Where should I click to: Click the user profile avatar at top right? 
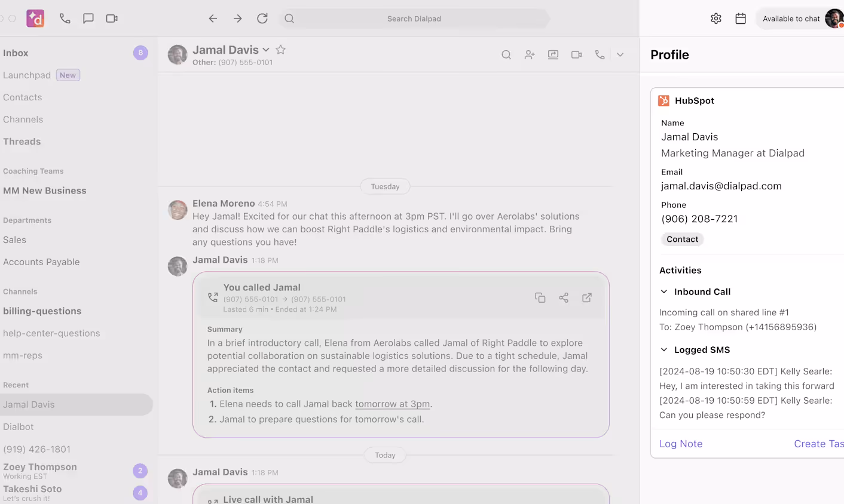click(834, 19)
